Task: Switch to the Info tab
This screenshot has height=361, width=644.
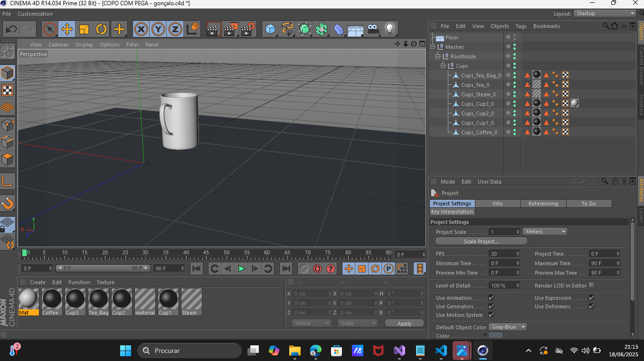Action: (498, 204)
